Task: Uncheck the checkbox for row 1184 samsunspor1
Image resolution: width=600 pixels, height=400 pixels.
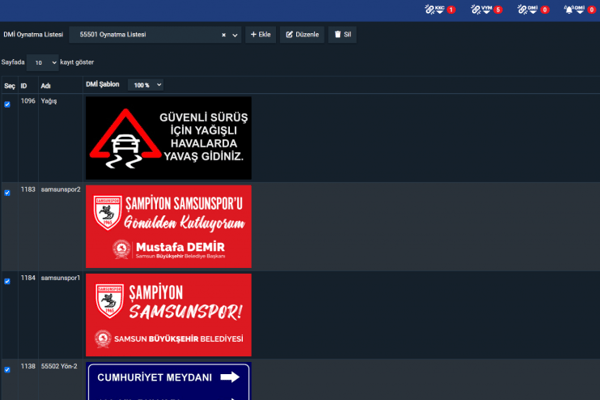Action: [x=7, y=281]
